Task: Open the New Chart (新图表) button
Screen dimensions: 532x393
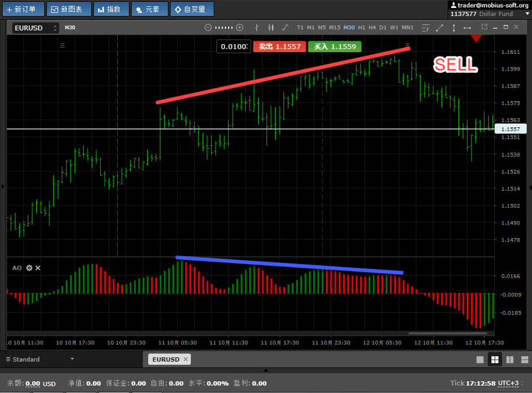Action: [x=69, y=9]
